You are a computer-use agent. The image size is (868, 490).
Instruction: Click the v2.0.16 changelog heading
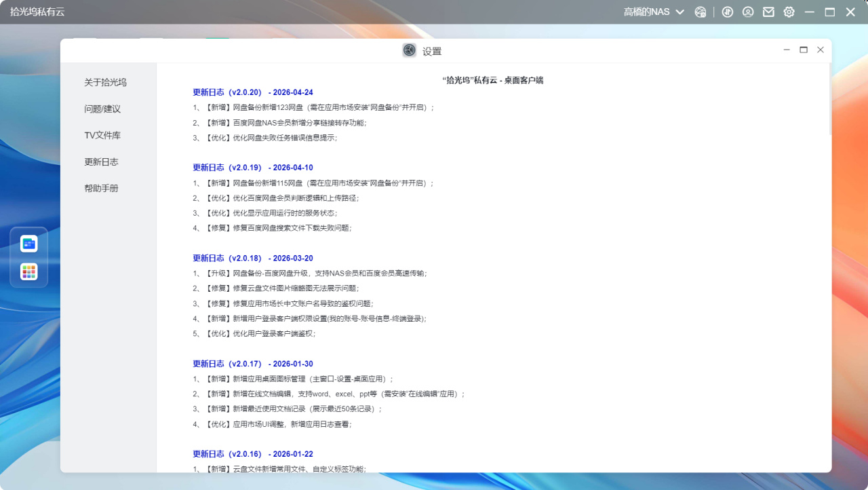[x=253, y=454]
